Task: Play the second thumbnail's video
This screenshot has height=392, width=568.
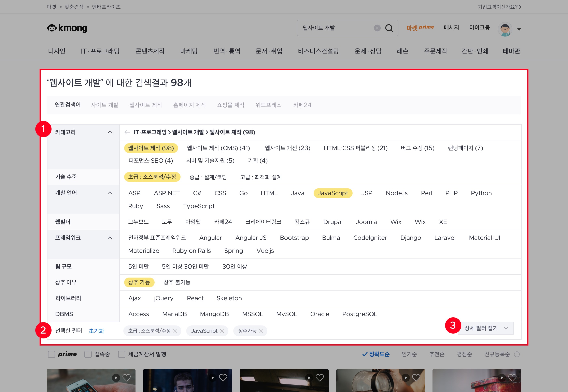Action: click(213, 378)
